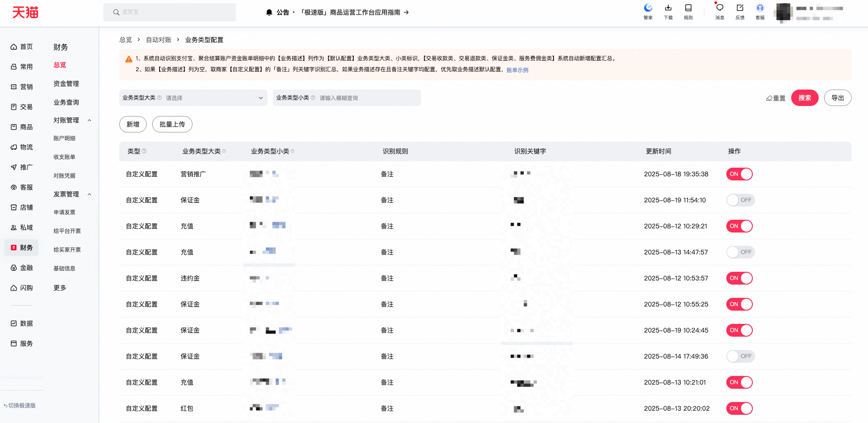
Task: Open 推广 in the sidebar
Action: pyautogui.click(x=22, y=167)
